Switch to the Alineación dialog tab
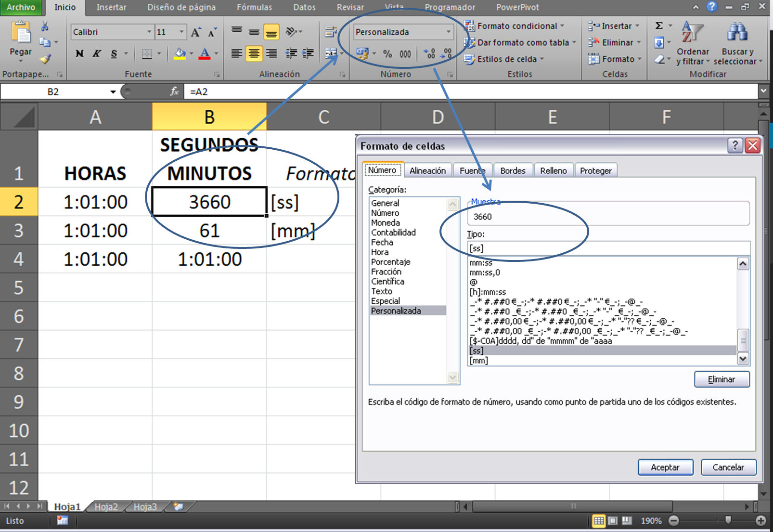 tap(427, 171)
